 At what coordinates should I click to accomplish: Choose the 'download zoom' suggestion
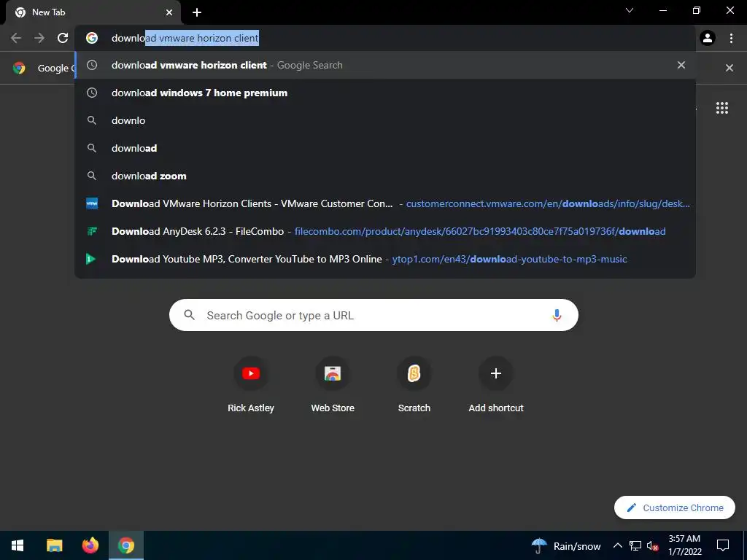385,176
